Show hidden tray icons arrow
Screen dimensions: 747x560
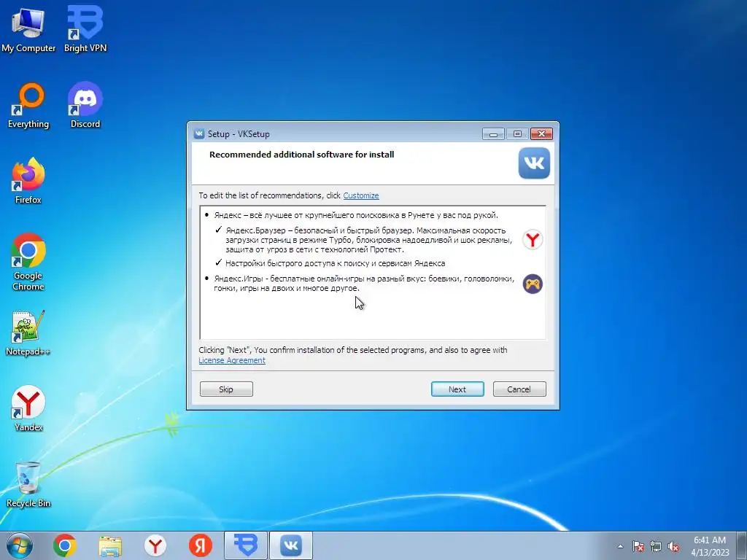click(x=620, y=546)
